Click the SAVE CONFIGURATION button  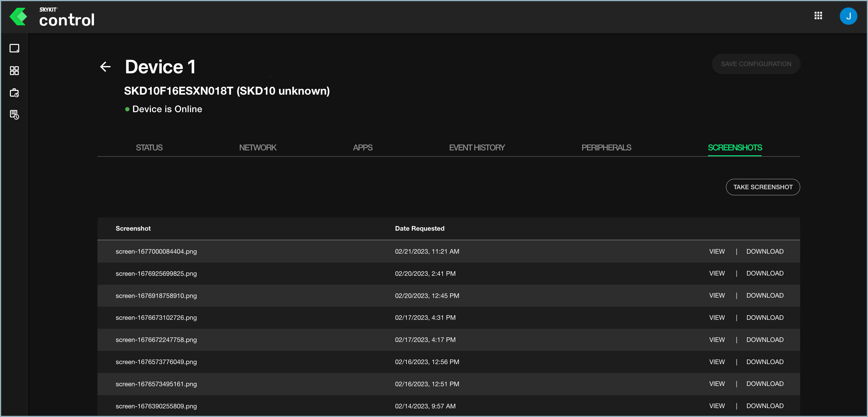click(x=756, y=64)
